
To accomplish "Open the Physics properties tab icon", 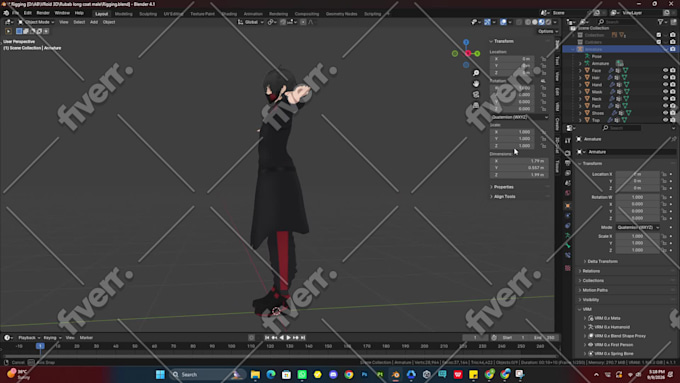I will tap(568, 216).
